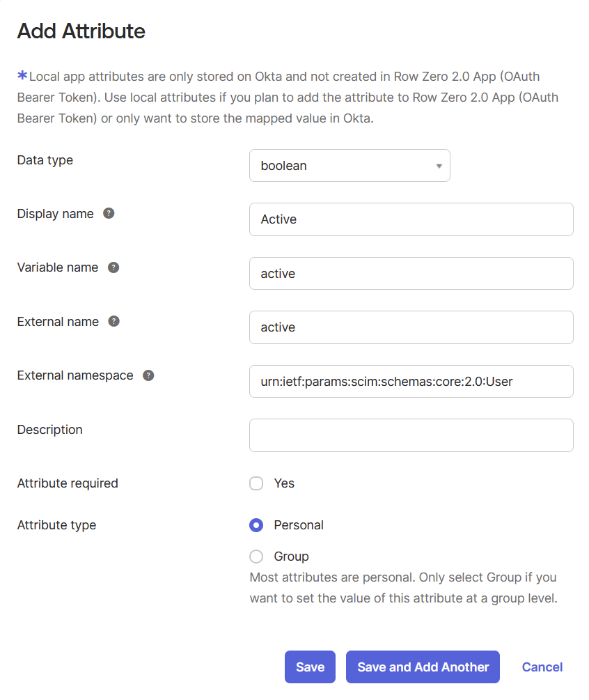Click the External namespace question mark icon

[x=148, y=375]
